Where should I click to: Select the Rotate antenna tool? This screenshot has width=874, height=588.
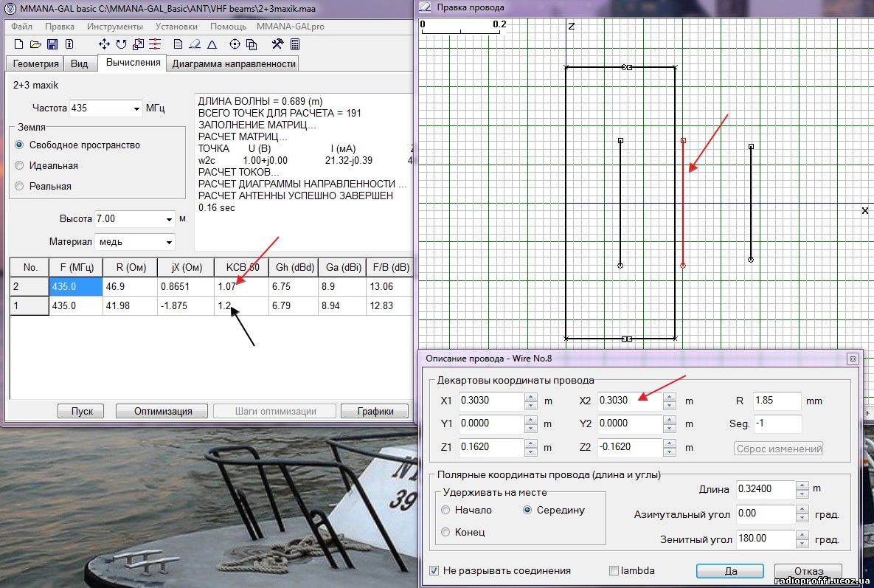pos(121,44)
